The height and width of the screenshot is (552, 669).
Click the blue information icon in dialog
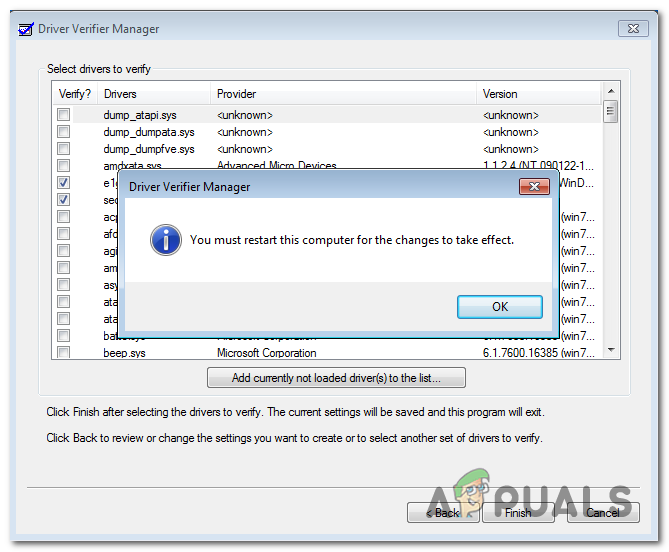tap(166, 240)
